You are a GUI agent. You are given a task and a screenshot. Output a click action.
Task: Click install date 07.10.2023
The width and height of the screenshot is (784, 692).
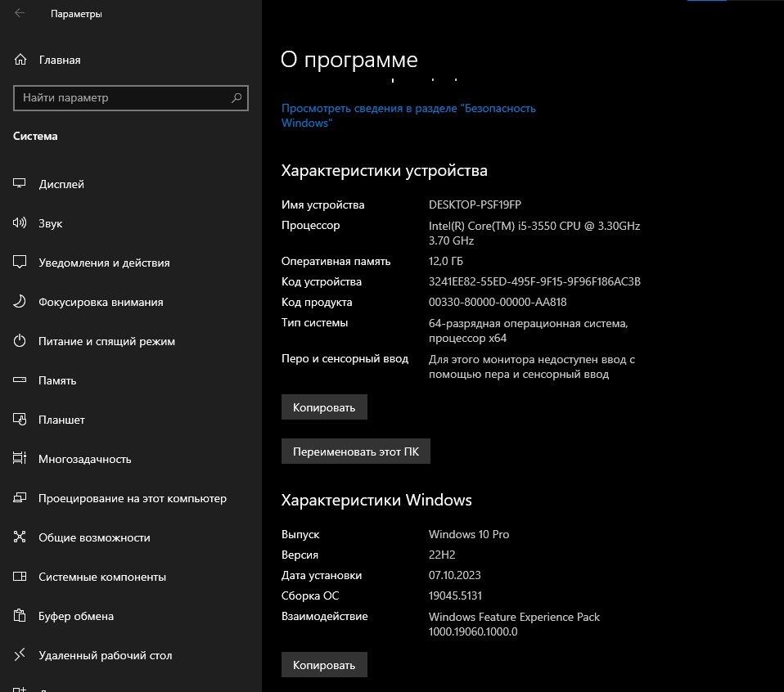point(454,575)
